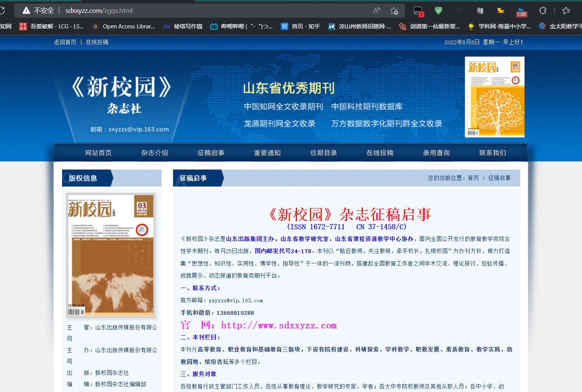Image resolution: width=582 pixels, height=392 pixels.
Task: Click the browser reload icon
Action: pos(2,10)
